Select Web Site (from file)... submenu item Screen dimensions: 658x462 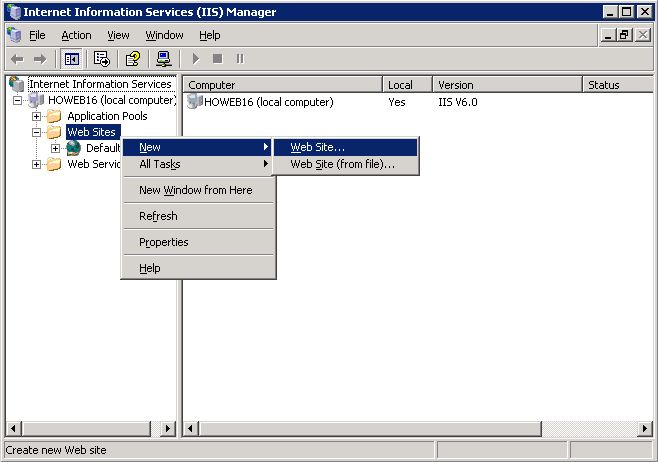click(x=346, y=164)
